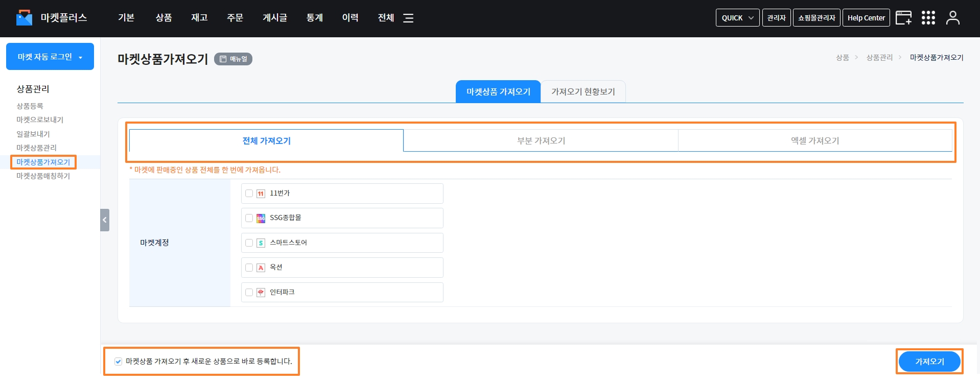Open the new window icon in the header
This screenshot has width=980, height=385.
(903, 18)
